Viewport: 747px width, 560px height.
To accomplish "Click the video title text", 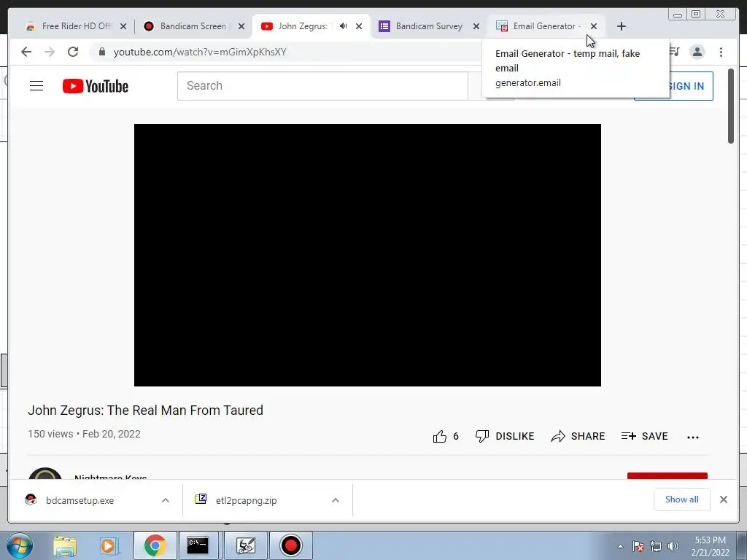I will [x=145, y=410].
